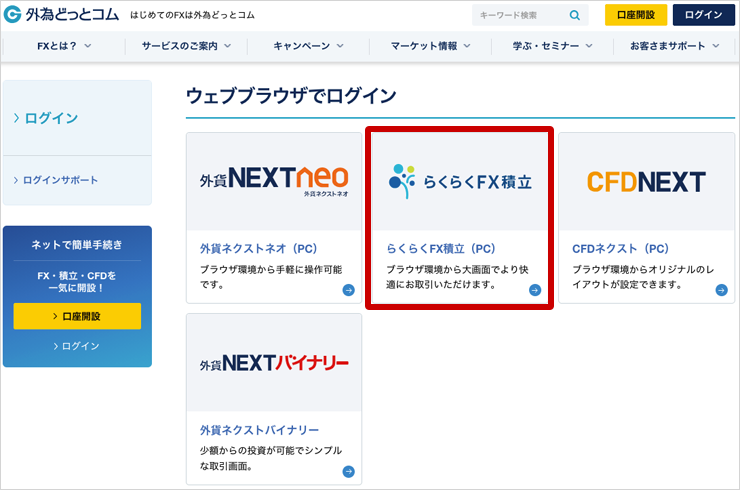Expand the キャンペーン menu chevron
This screenshot has width=740, height=490.
pos(340,46)
